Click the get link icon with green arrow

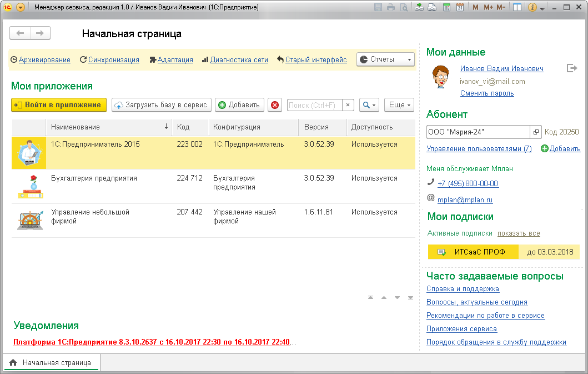coord(419,7)
